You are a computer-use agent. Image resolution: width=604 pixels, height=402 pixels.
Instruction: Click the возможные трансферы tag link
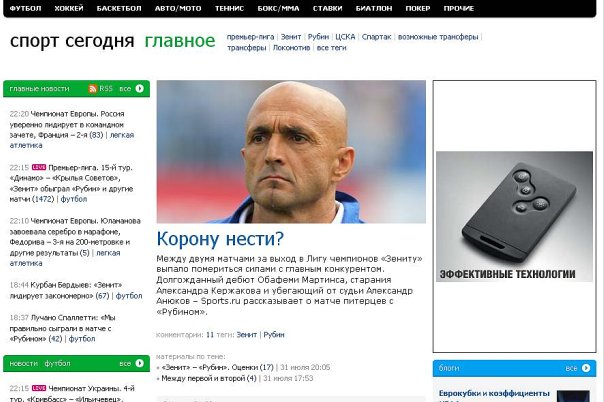[x=438, y=37]
